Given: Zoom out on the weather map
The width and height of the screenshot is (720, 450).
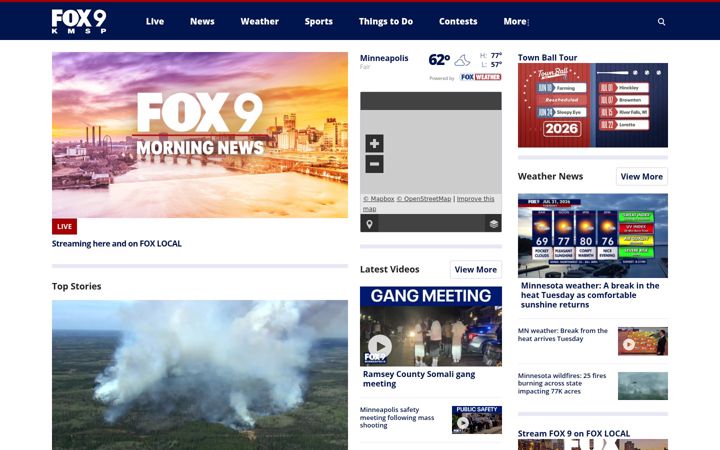Looking at the screenshot, I should (x=374, y=164).
